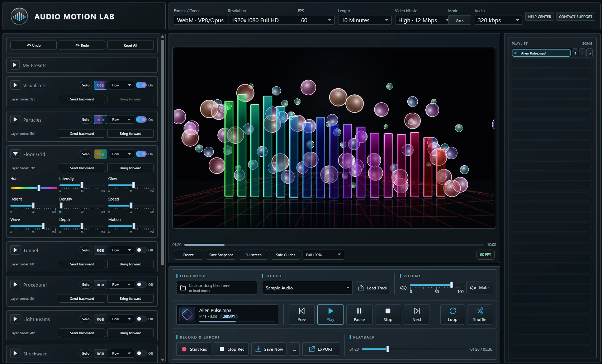Disable the Floor Grid layer switch
602x364 pixels.
click(141, 154)
